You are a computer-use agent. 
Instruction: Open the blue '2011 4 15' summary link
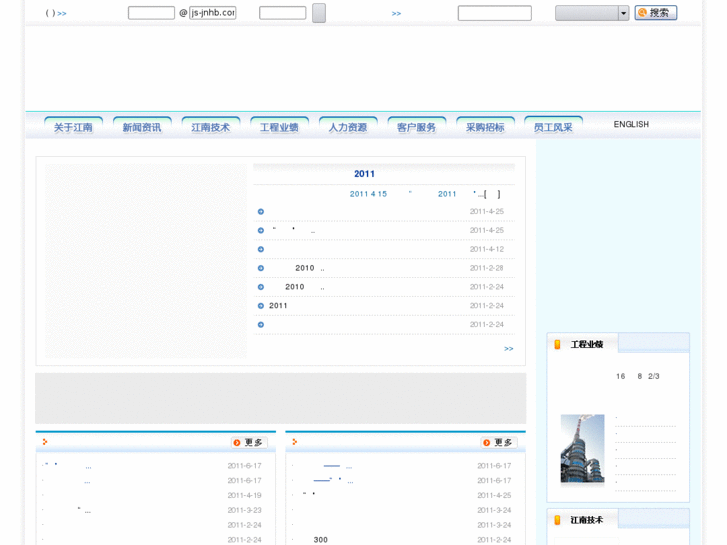point(368,194)
